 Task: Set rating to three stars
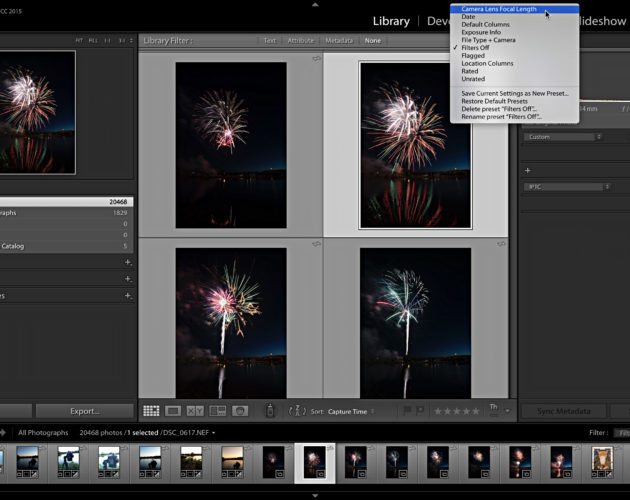click(x=457, y=411)
